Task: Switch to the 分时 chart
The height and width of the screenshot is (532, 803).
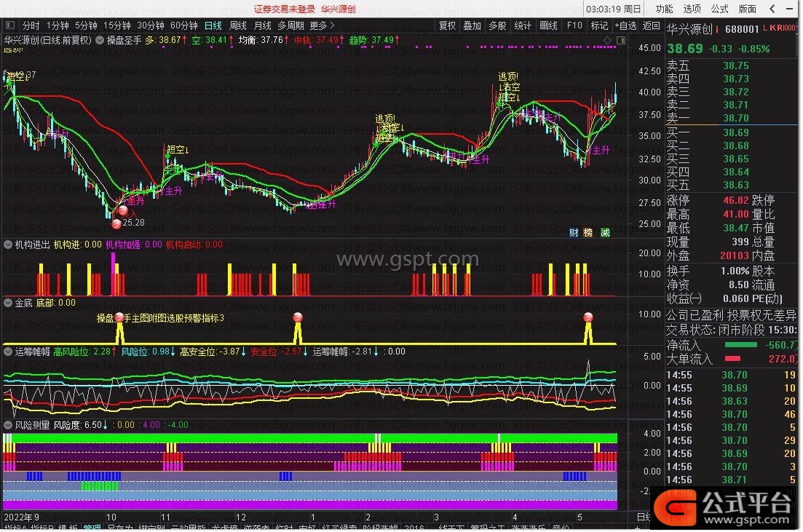Action: tap(31, 25)
